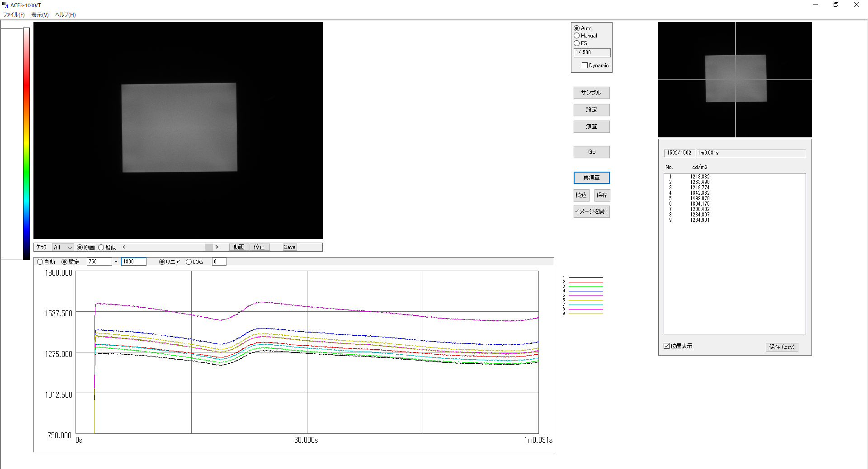Export data with 保存 (csv) button
The height and width of the screenshot is (469, 868).
pyautogui.click(x=782, y=347)
